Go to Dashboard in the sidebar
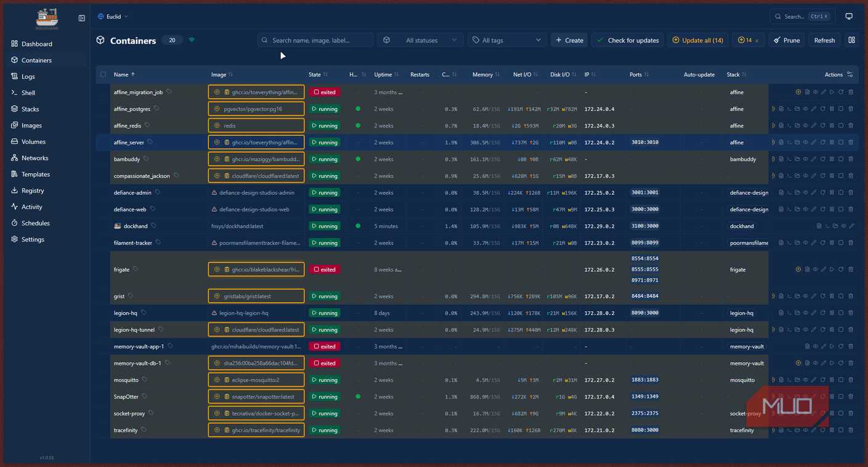The image size is (868, 467). [47, 44]
